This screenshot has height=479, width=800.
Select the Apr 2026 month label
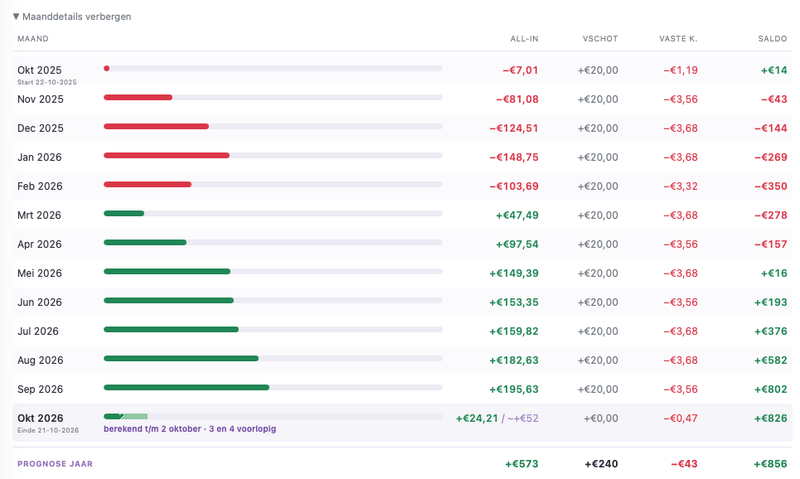pos(39,244)
